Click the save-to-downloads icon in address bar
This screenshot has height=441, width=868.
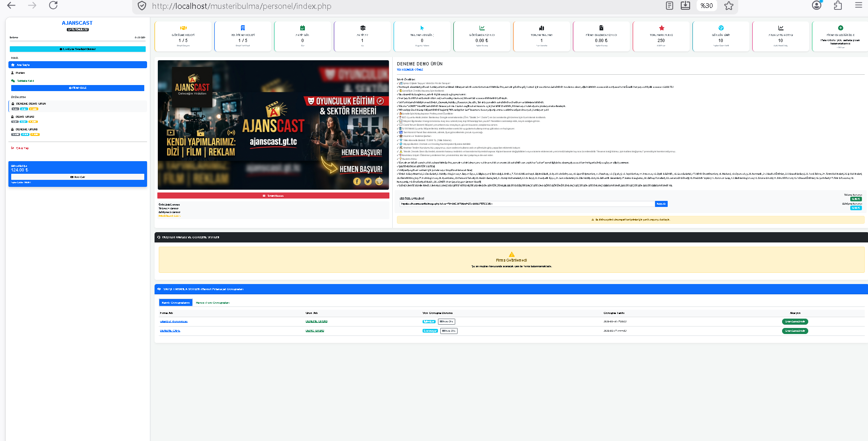coord(685,6)
